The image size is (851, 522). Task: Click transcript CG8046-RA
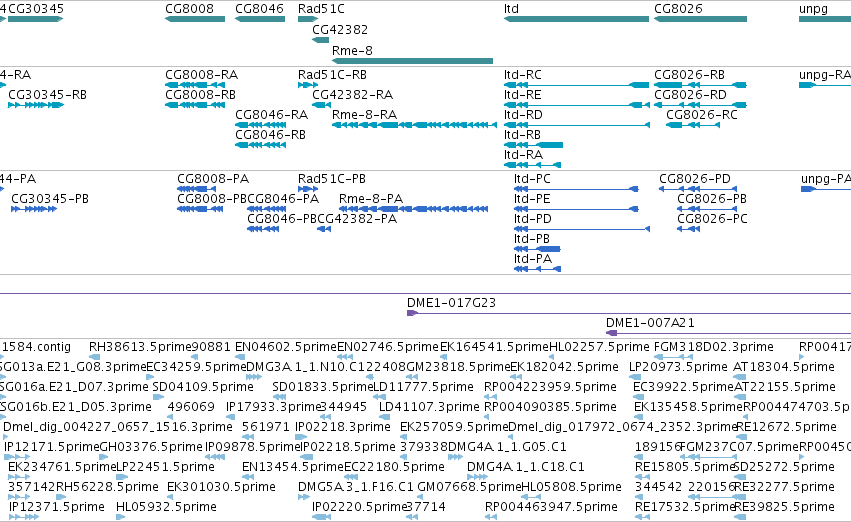(x=261, y=125)
